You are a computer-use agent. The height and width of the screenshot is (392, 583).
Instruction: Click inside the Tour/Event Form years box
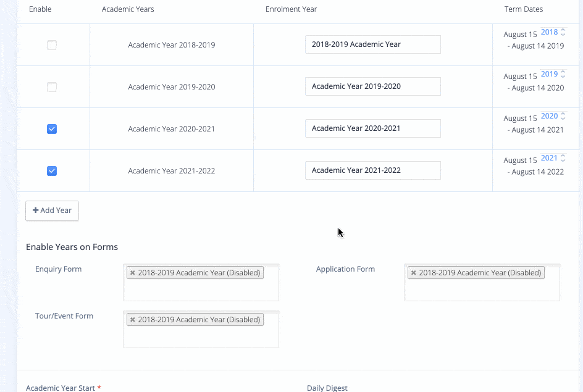point(201,337)
